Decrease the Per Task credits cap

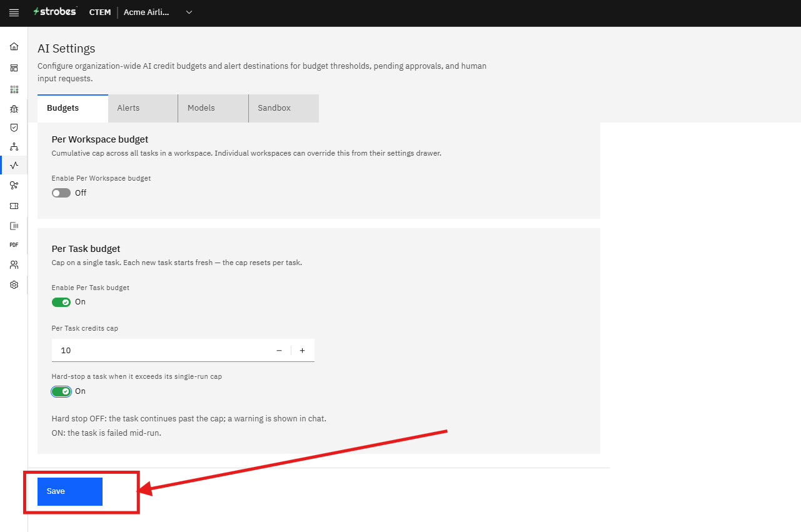(279, 351)
